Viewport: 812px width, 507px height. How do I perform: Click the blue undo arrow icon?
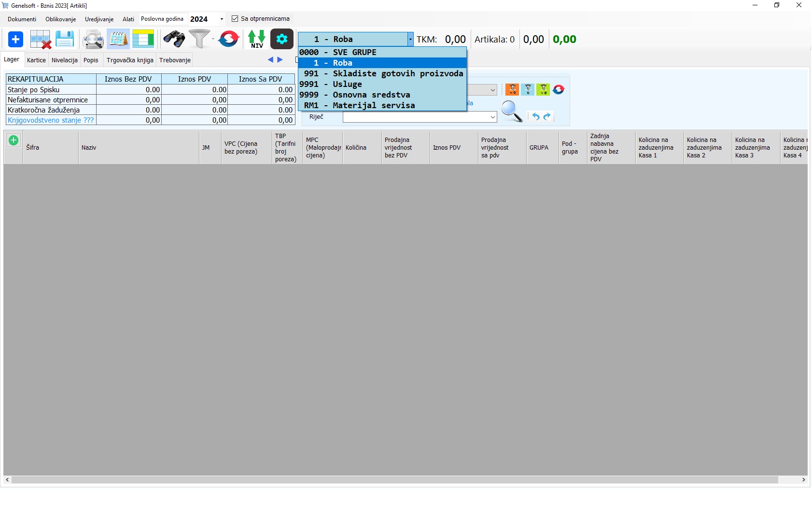(536, 116)
